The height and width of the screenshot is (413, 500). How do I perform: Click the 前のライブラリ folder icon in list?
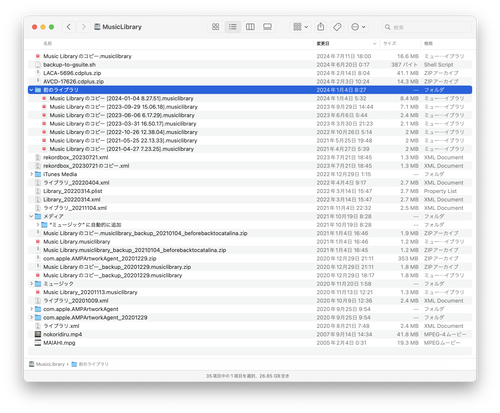click(38, 90)
